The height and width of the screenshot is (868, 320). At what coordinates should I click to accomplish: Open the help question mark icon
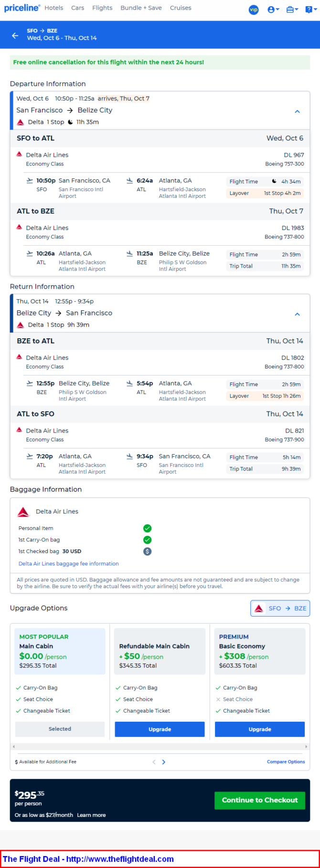tap(310, 10)
